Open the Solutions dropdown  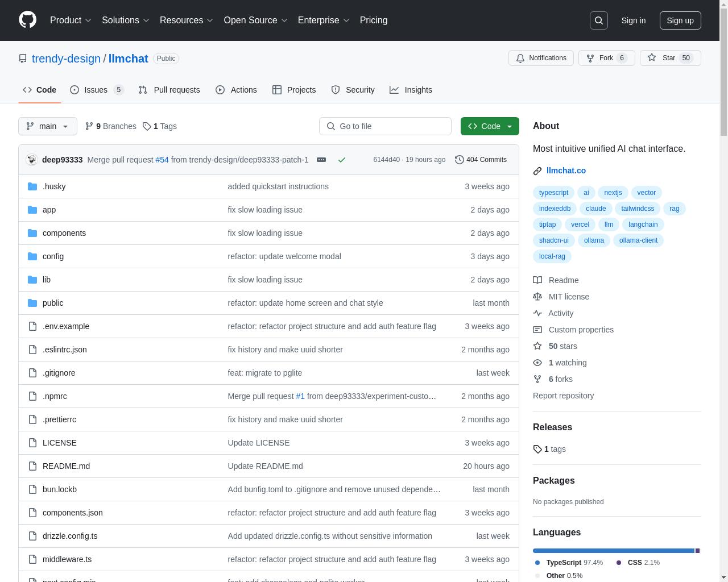coord(126,20)
